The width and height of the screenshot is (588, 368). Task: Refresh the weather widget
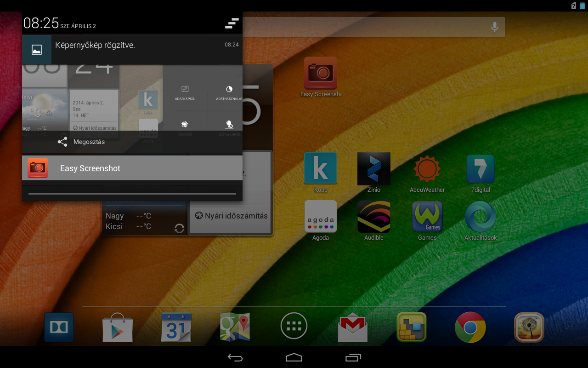tap(180, 228)
